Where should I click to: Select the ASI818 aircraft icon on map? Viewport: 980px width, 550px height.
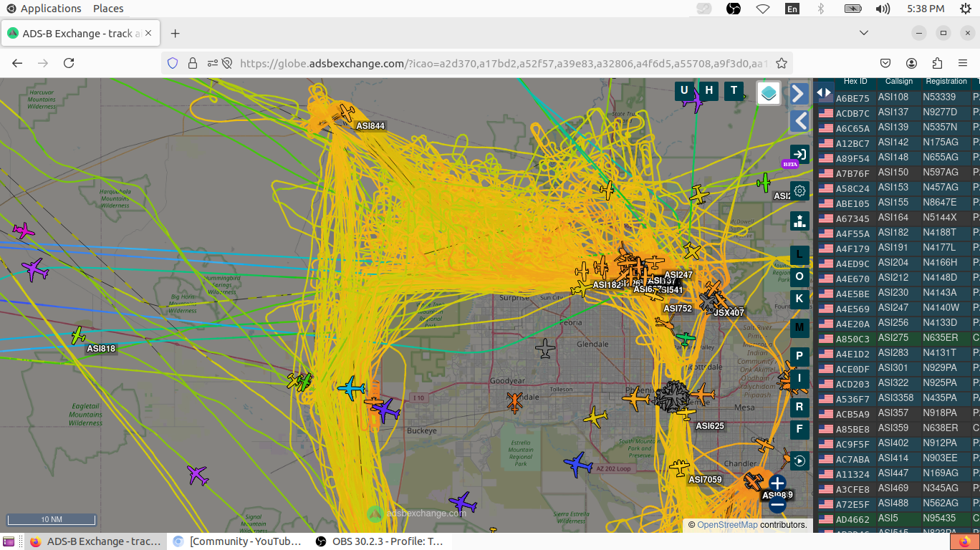tap(78, 335)
